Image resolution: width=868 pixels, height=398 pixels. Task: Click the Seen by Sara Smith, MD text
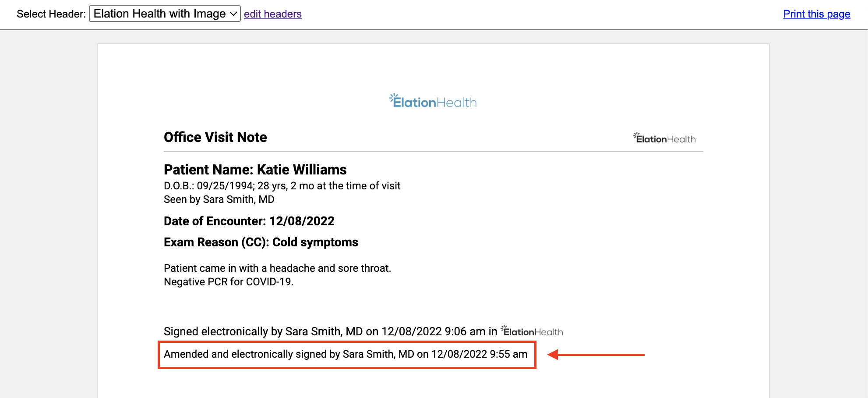(x=219, y=199)
